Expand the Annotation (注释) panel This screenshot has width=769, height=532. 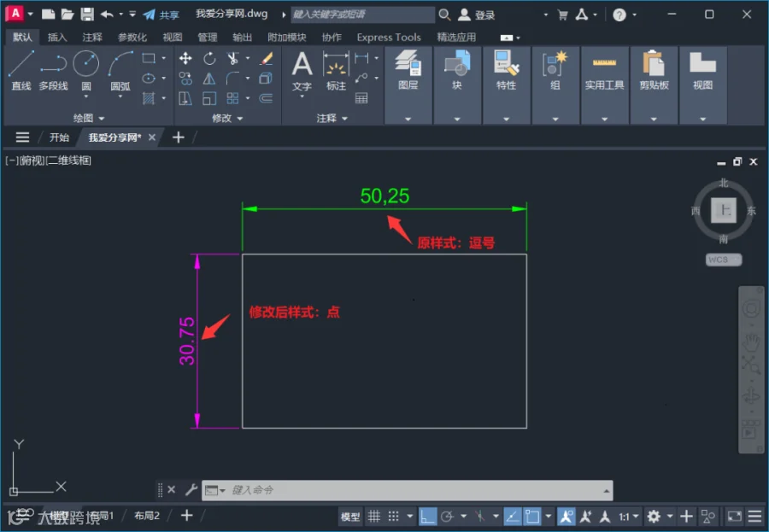332,118
